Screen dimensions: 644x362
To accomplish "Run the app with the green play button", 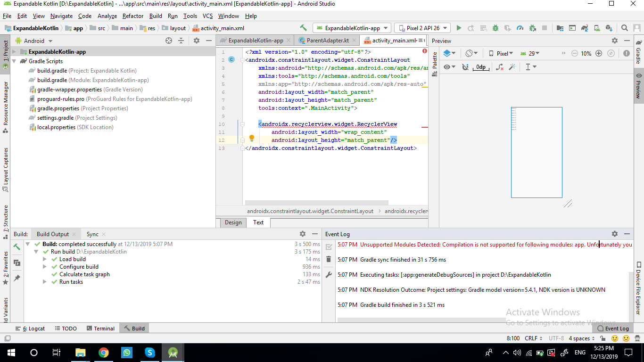I will 459,28.
